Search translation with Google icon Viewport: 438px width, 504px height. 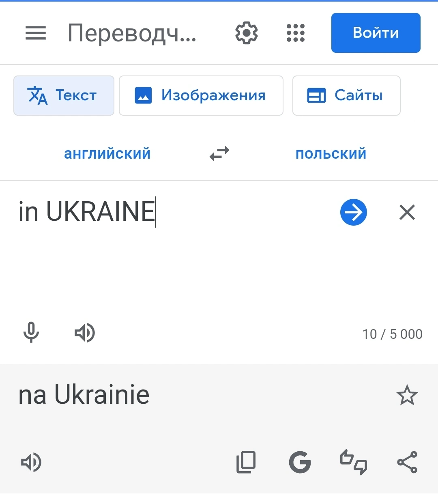300,462
